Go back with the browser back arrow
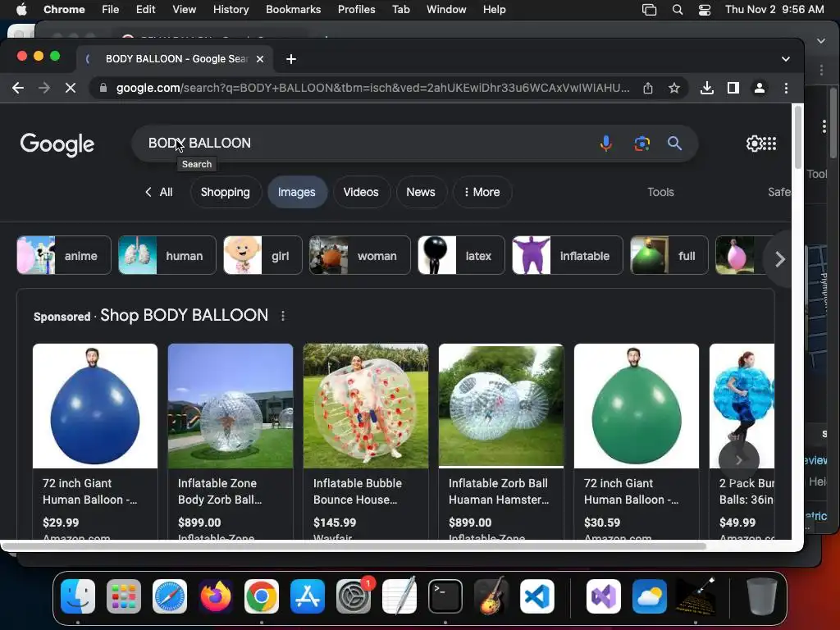This screenshot has width=840, height=630. point(18,88)
